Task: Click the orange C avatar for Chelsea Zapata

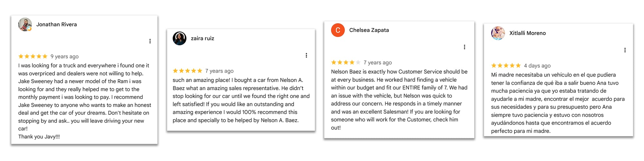Action: pos(338,30)
